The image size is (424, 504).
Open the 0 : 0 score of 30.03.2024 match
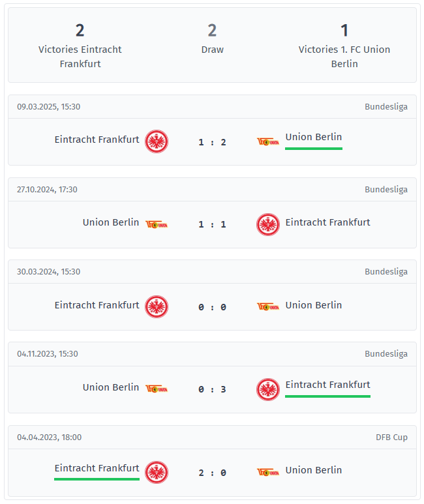[212, 307]
